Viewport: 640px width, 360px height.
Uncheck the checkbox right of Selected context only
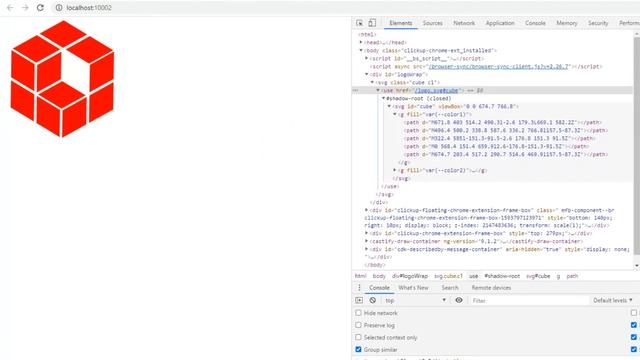pos(634,338)
